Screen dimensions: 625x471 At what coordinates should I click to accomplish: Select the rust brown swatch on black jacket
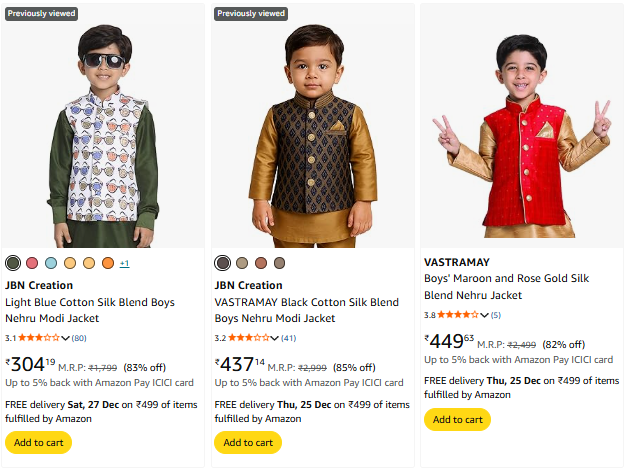260,263
